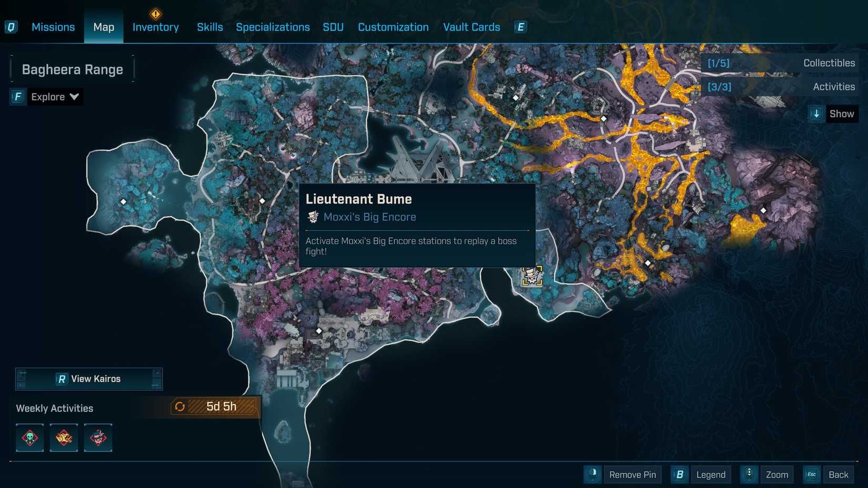Click the Moxxi icon in the tooltip
Viewport: 868px width, 488px height.
pos(313,217)
